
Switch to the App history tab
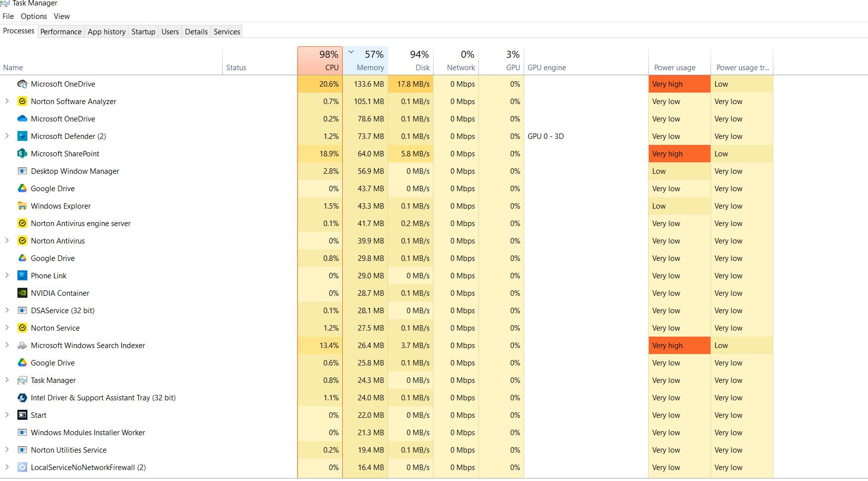[x=107, y=32]
